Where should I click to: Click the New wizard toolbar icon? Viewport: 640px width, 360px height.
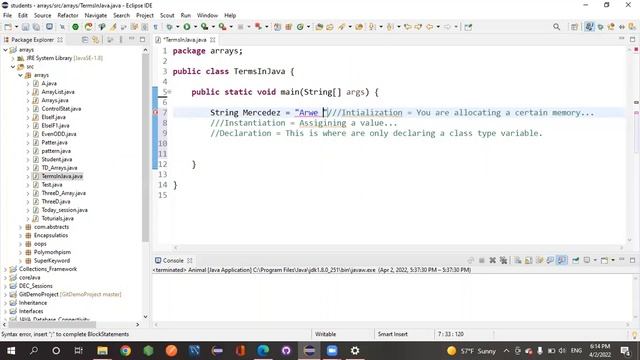8,27
